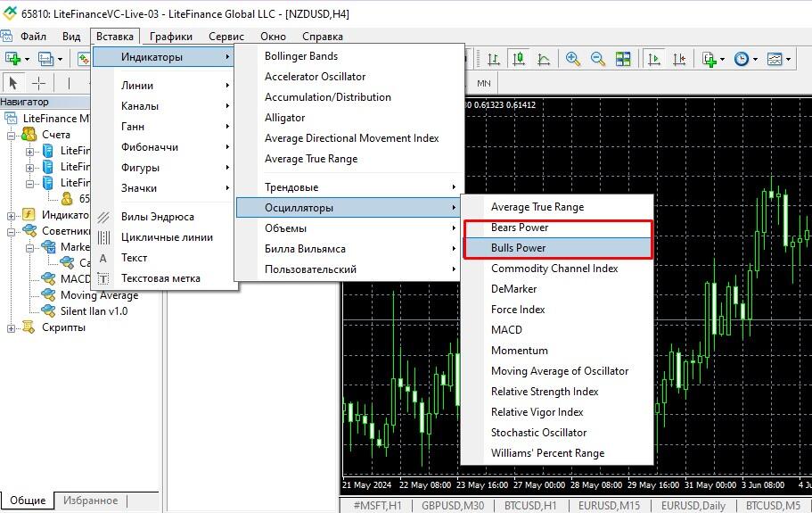
Task: Click the Zoom Out magnifier icon
Action: tap(598, 59)
